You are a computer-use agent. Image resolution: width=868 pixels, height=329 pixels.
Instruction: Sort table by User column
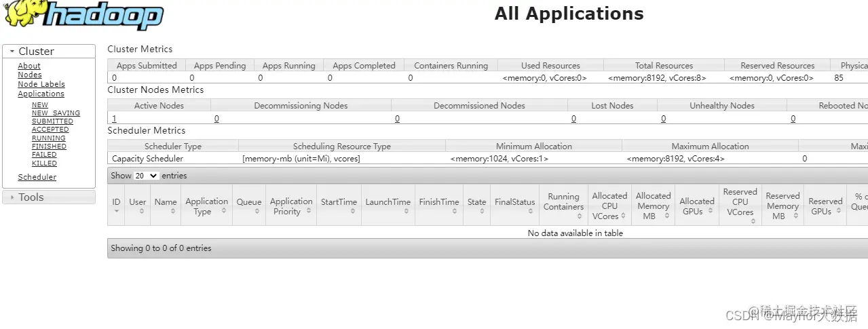138,205
